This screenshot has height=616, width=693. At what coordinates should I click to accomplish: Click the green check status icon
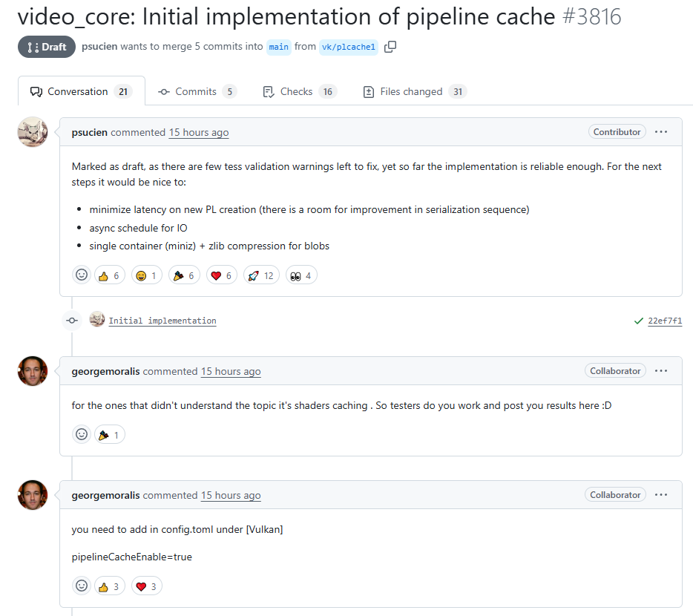(638, 321)
